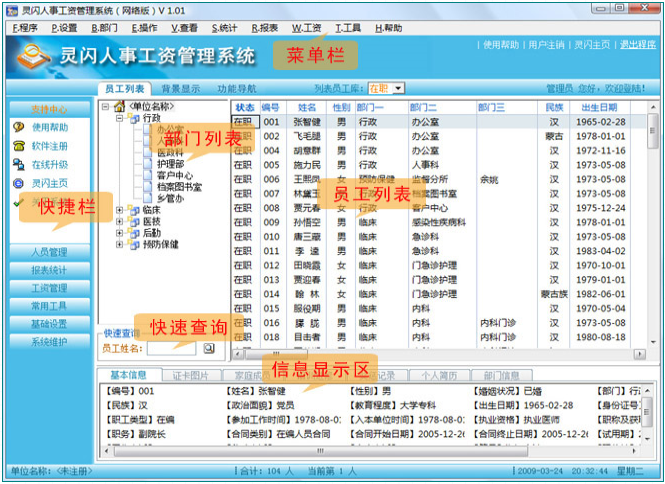The image size is (665, 484).
Task: Select the 员工列表 tab
Action: [125, 89]
